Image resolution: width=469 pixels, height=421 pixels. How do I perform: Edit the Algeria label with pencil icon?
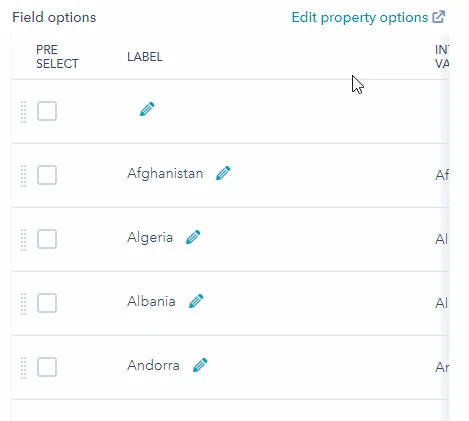coord(193,237)
